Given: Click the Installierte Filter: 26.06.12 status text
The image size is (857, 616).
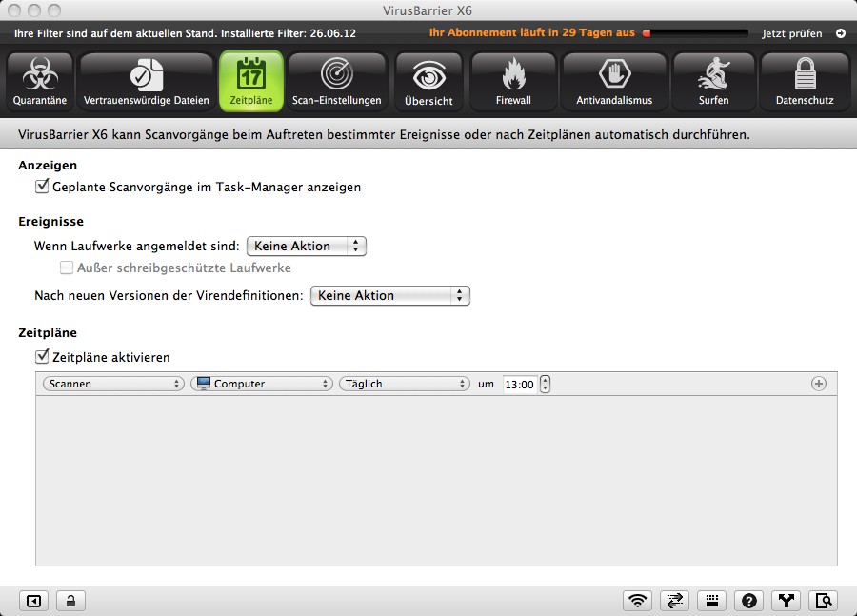Looking at the screenshot, I should click(x=288, y=33).
